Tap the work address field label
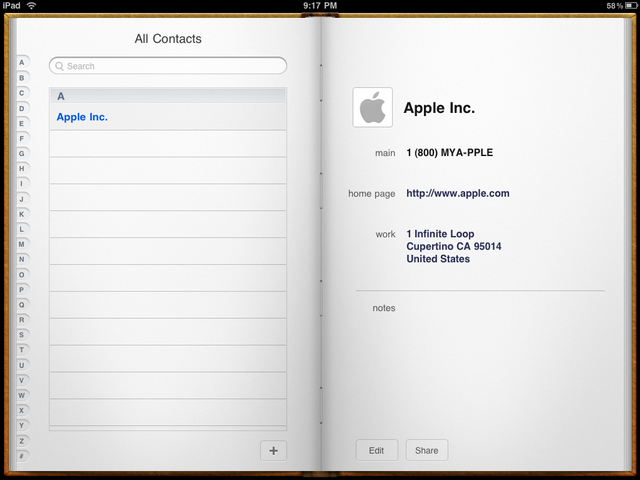This screenshot has height=480, width=640. point(385,234)
